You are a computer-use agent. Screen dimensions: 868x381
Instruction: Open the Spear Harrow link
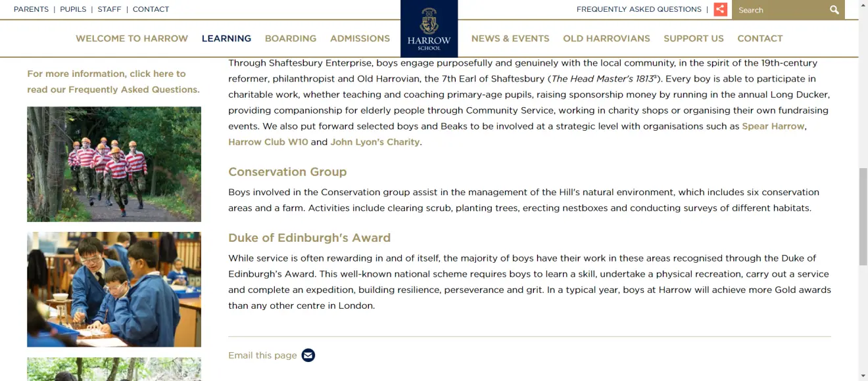pyautogui.click(x=773, y=126)
